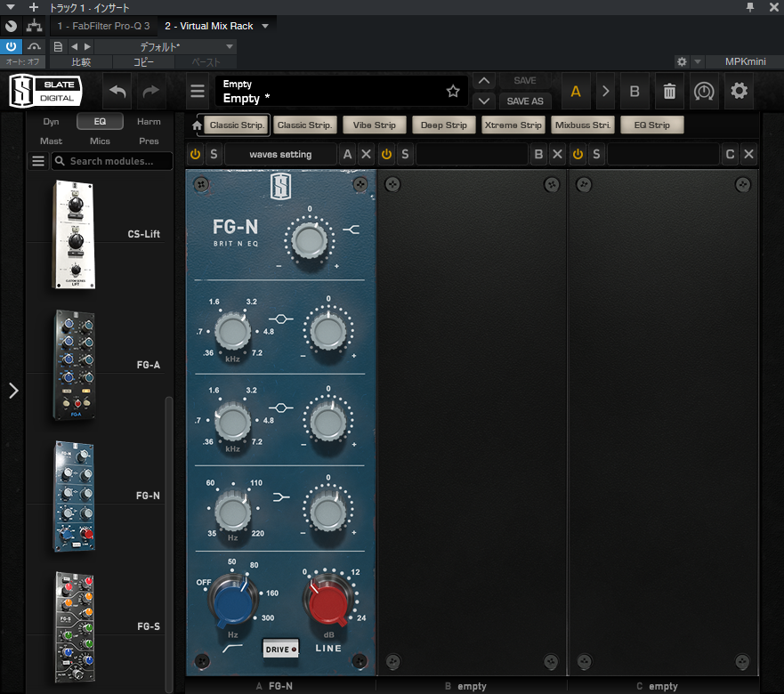
Task: Click the rack home icon
Action: pyautogui.click(x=197, y=125)
